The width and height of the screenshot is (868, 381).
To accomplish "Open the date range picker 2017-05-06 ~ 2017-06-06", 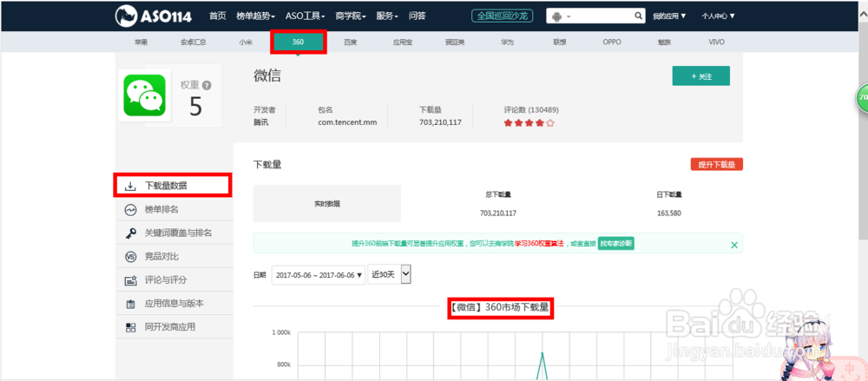I will click(319, 275).
